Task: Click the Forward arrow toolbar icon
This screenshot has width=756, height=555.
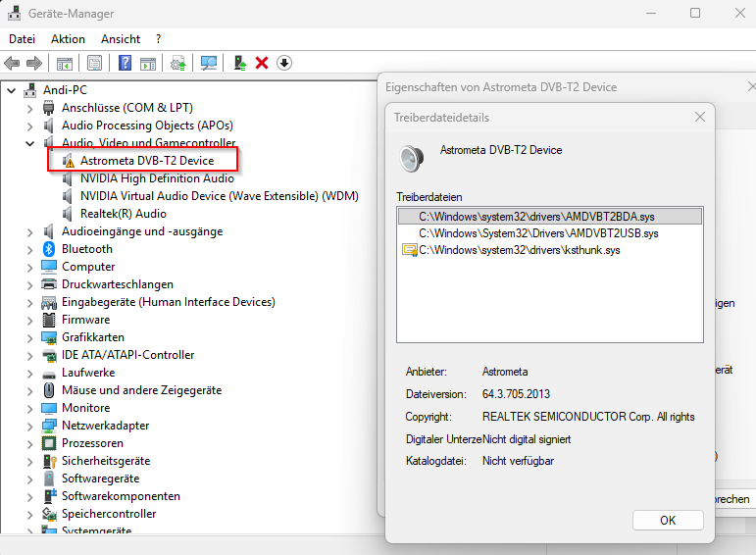Action: click(x=33, y=63)
